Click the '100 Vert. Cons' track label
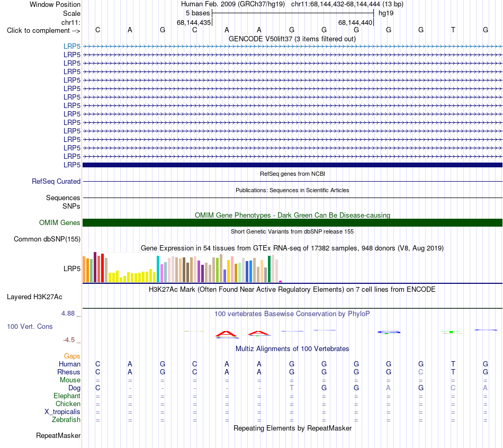The height and width of the screenshot is (448, 503). click(30, 326)
